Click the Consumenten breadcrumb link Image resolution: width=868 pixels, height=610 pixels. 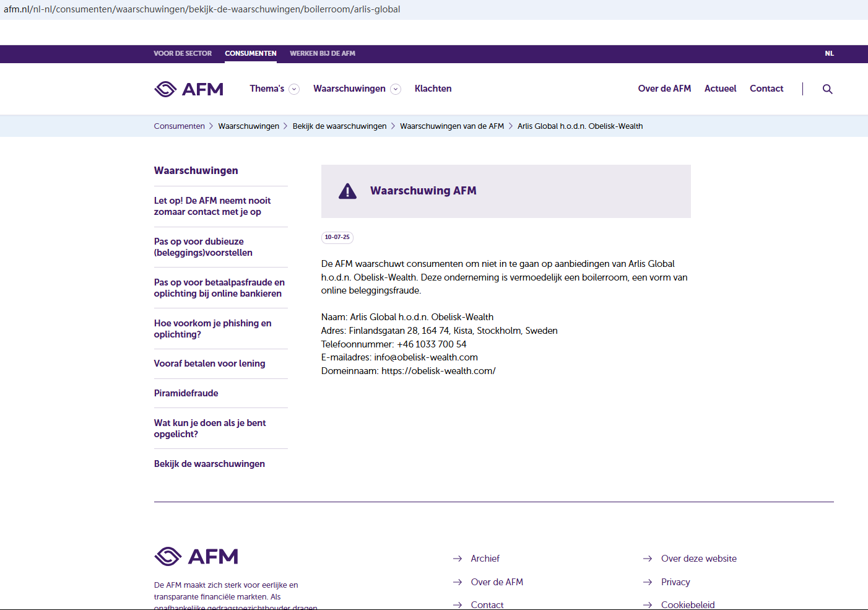180,126
